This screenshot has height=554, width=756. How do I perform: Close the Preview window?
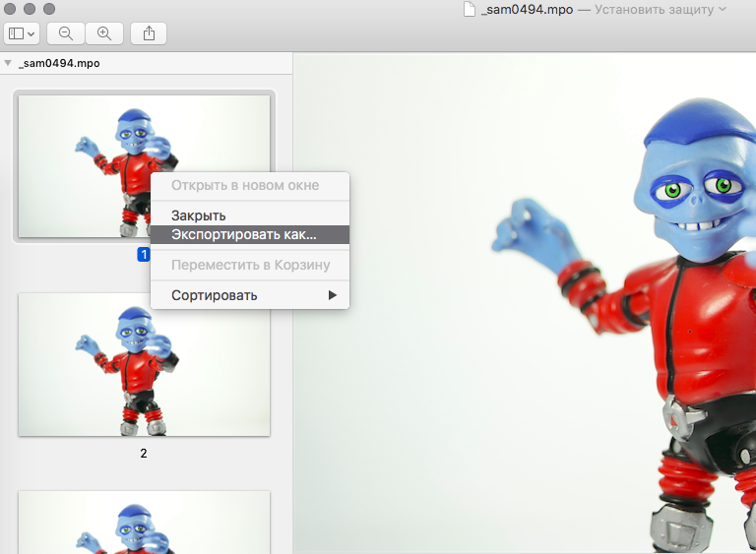tap(10, 9)
